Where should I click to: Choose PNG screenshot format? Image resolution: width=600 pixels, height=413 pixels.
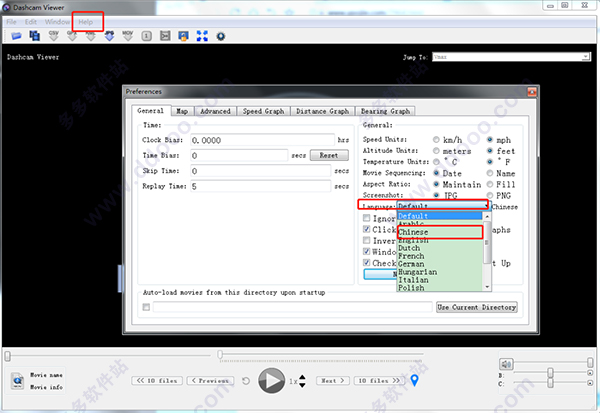pos(490,195)
